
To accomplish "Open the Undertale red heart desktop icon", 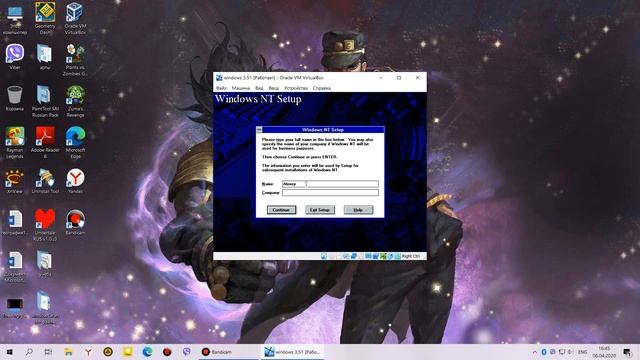I will (45, 225).
